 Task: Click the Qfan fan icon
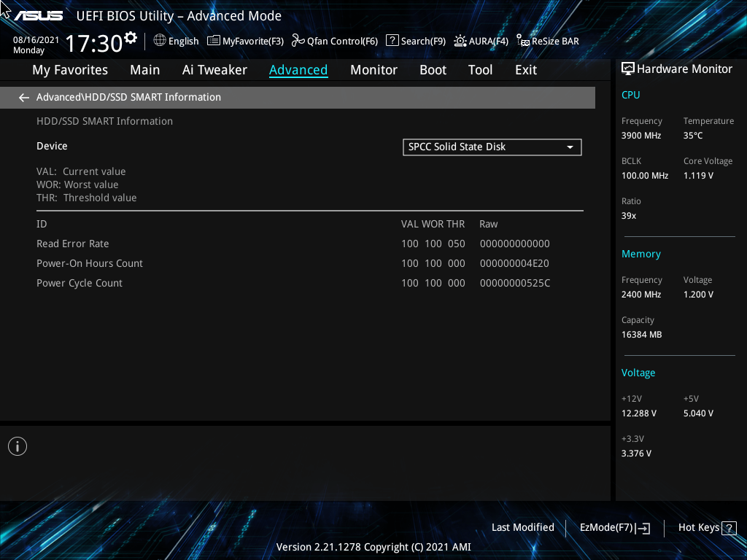(x=298, y=41)
